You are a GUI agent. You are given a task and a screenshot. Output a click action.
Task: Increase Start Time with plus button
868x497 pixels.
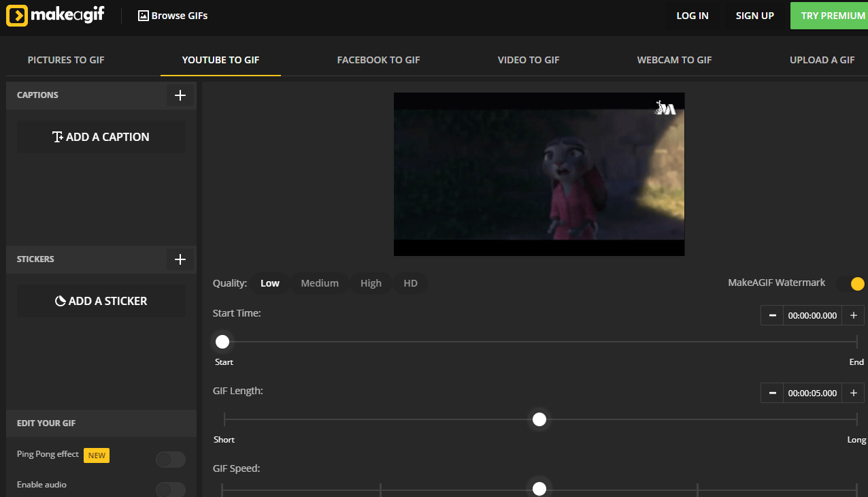[853, 315]
